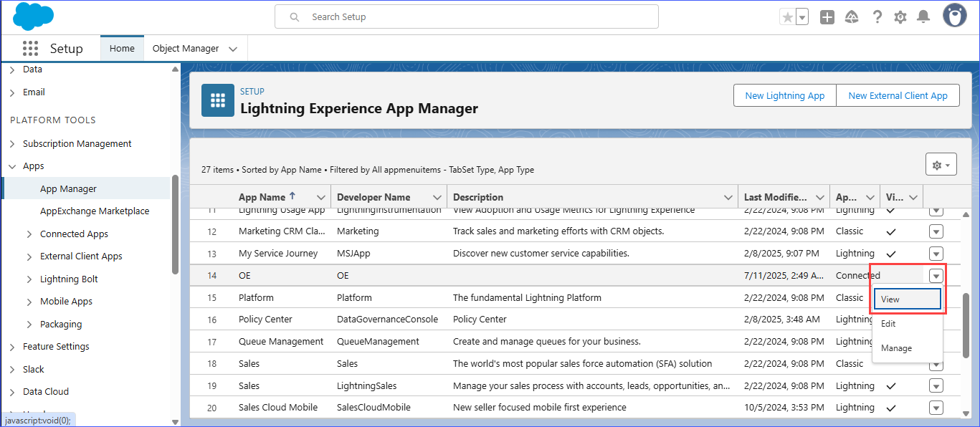Open the Trailhead guidance icon
This screenshot has height=427, width=980.
(852, 17)
